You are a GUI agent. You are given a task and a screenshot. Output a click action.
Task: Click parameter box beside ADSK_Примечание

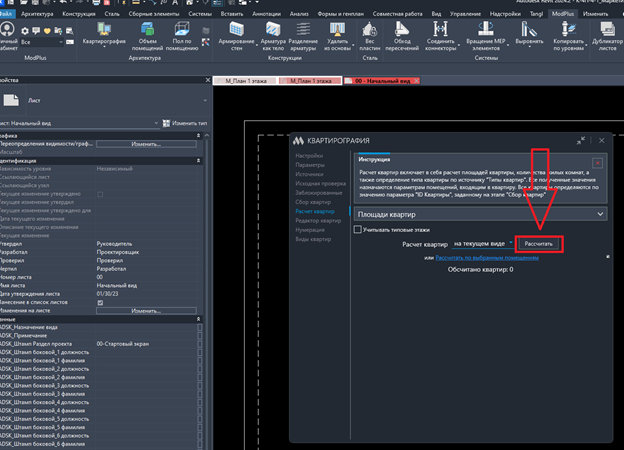tap(200, 336)
